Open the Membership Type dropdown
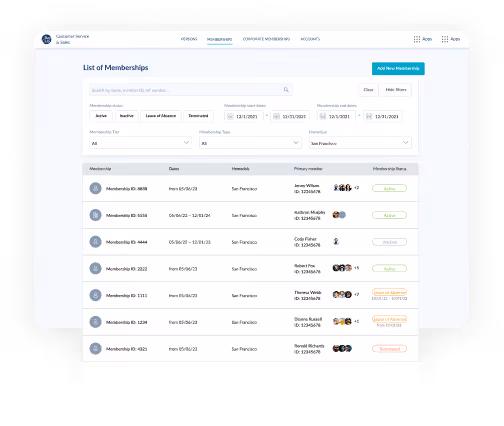 coord(250,143)
